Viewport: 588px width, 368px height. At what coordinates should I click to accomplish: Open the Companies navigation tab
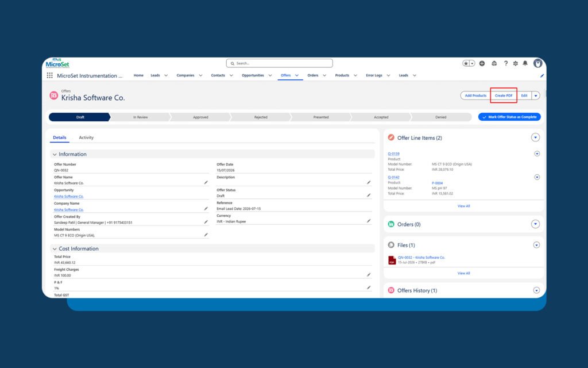point(185,75)
